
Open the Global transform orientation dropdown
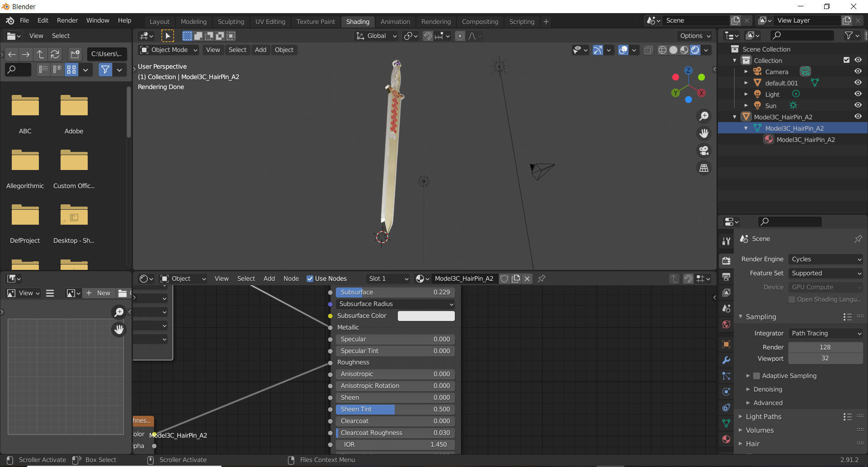click(376, 36)
